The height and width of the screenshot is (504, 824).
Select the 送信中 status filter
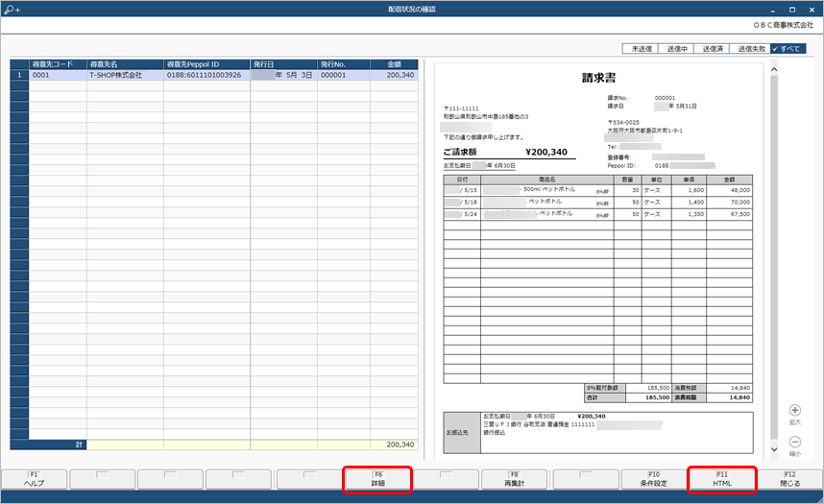coord(677,48)
